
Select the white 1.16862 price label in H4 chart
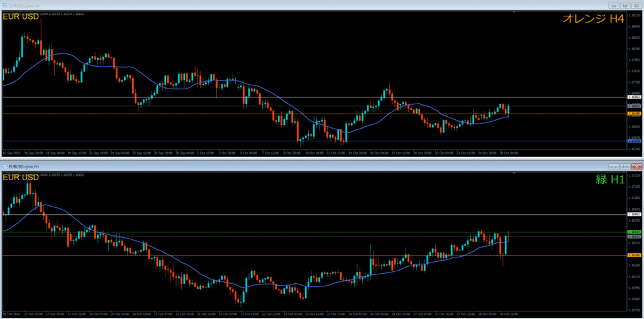pos(634,97)
